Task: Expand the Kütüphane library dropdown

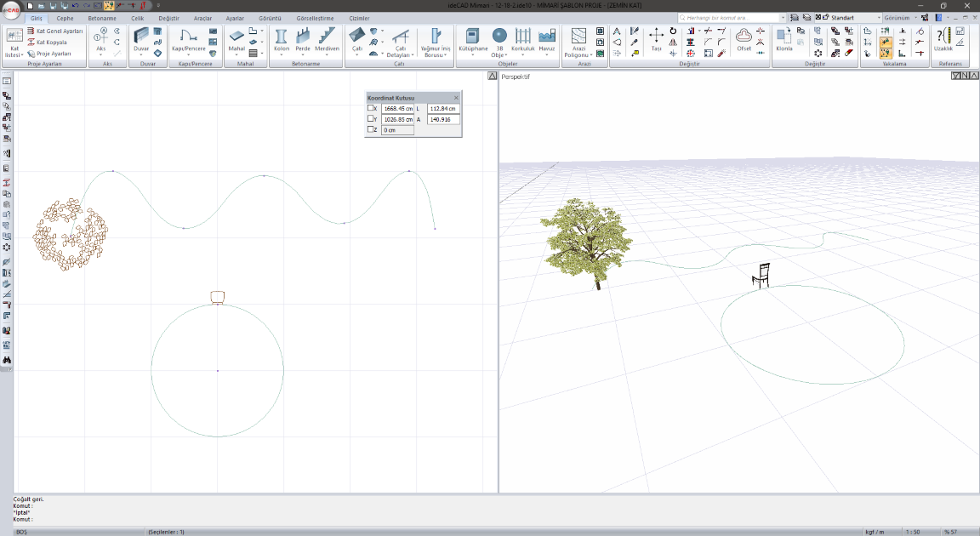Action: pos(473,54)
